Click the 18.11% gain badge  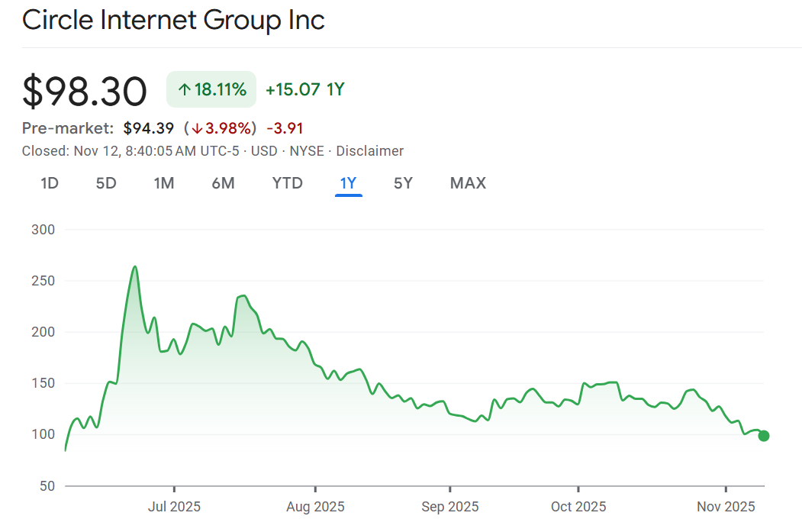(211, 90)
